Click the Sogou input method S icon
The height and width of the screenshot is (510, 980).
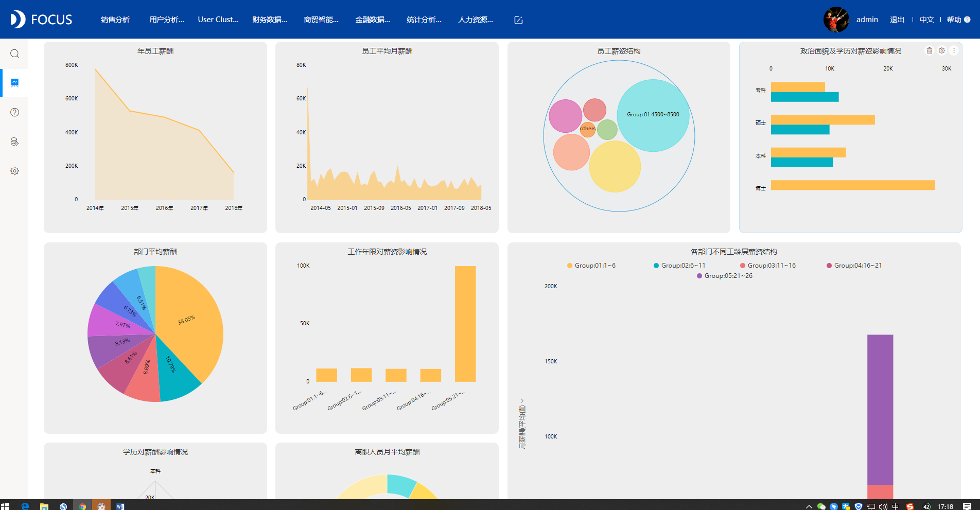[x=909, y=506]
